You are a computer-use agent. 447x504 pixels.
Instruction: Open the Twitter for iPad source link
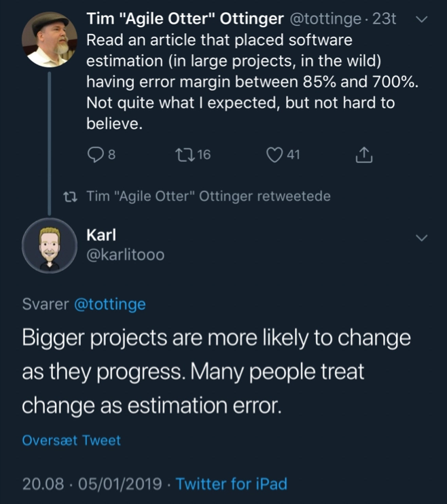[231, 484]
